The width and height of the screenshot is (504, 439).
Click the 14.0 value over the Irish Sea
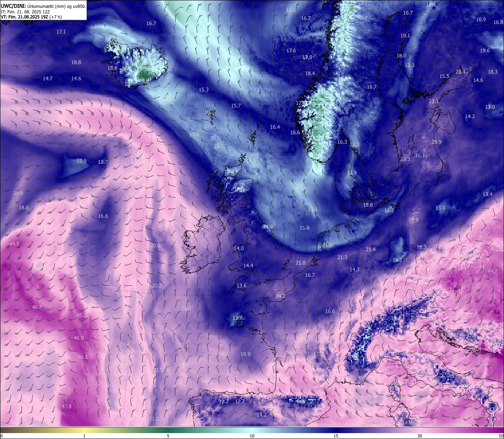[x=239, y=248]
